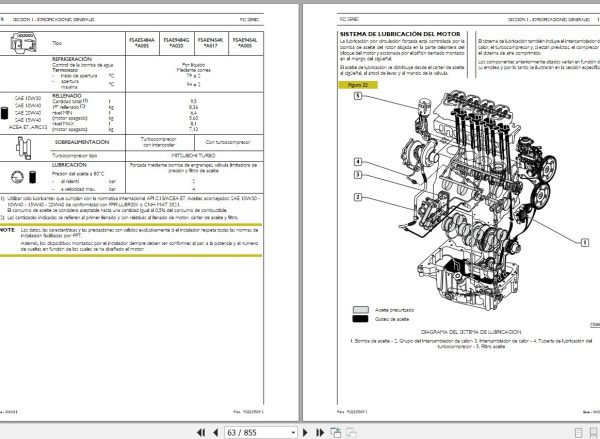
Task: Switch to single page layout icon
Action: (x=579, y=433)
